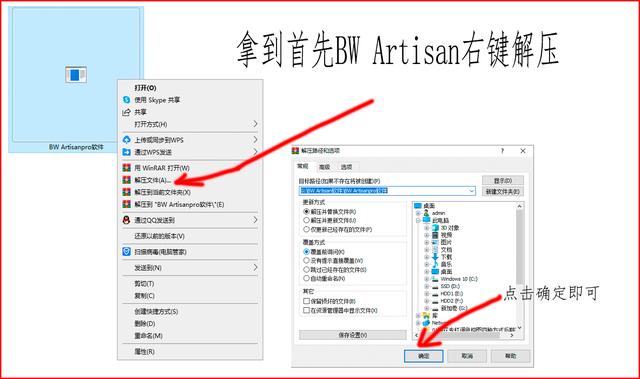The height and width of the screenshot is (379, 640).
Task: Choose 打开(O) in the context menu
Action: [191, 88]
